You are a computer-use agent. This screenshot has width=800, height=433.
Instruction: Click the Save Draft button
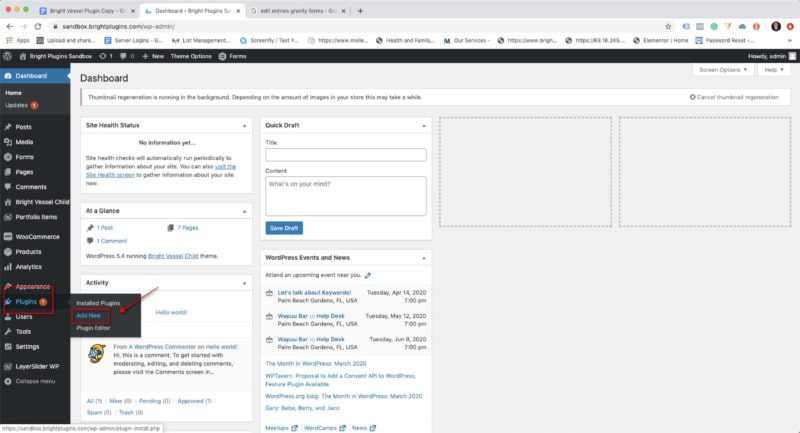pyautogui.click(x=284, y=228)
